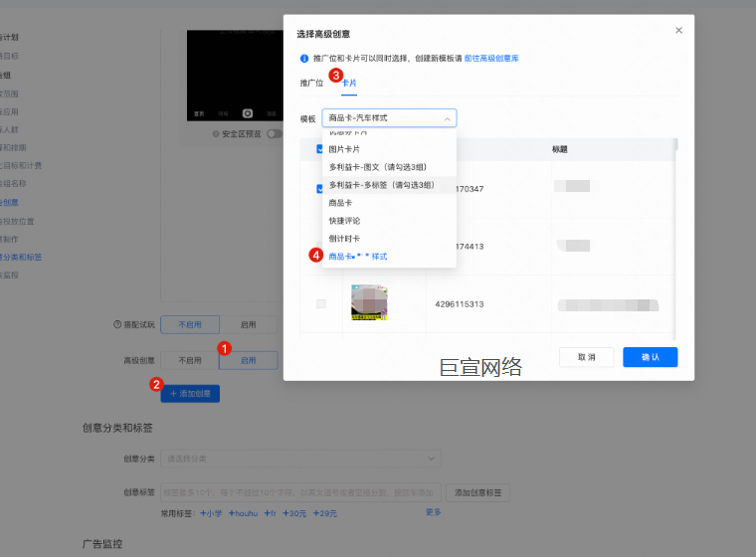The image size is (756, 557).
Task: Go to 投放位置 in the left sidebar
Action: click(17, 222)
